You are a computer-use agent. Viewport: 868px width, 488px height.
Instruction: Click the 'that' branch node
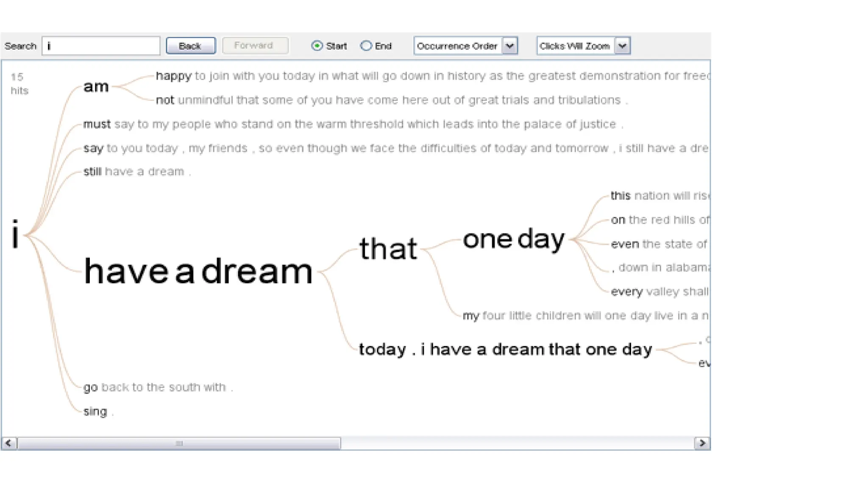[x=388, y=248]
